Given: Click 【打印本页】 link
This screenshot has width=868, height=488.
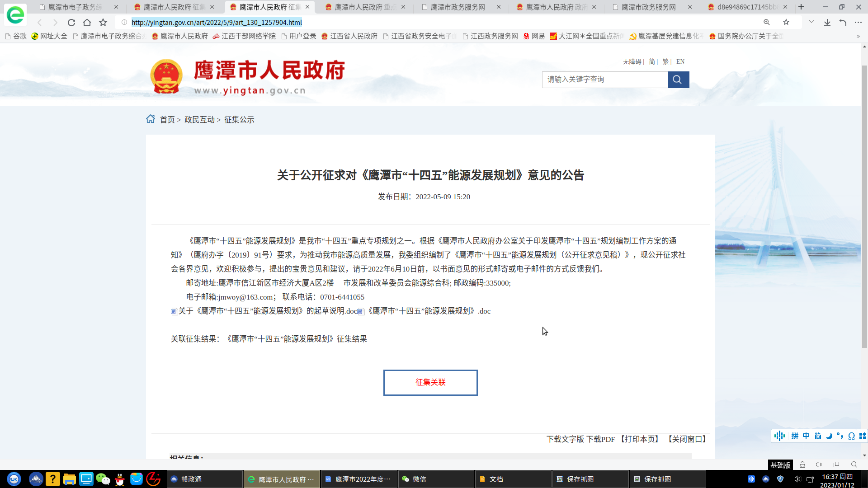Looking at the screenshot, I should (640, 439).
